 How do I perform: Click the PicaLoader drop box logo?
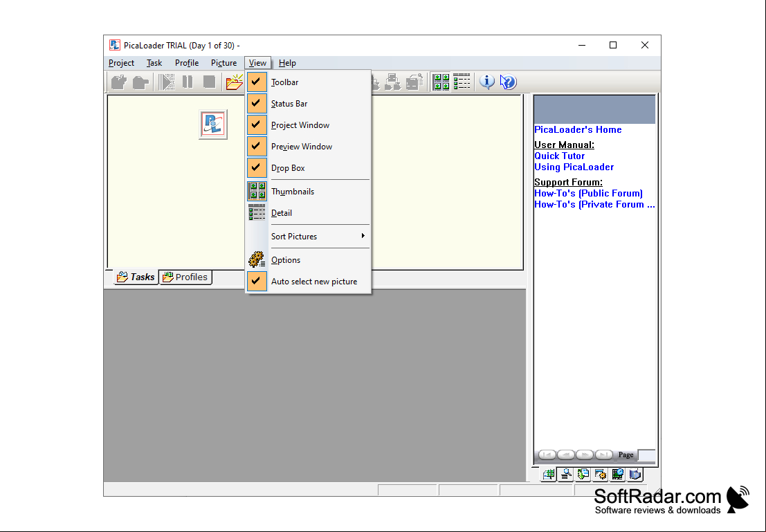pyautogui.click(x=213, y=125)
